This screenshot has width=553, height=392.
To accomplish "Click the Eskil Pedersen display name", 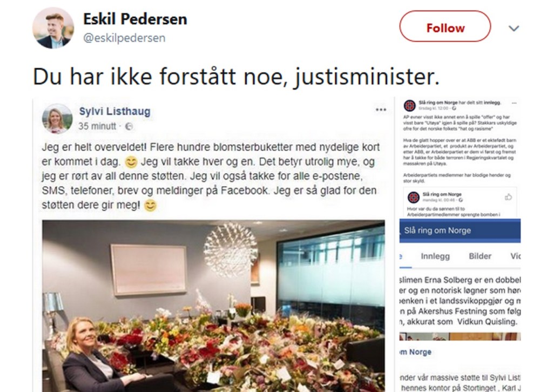I will coord(134,19).
